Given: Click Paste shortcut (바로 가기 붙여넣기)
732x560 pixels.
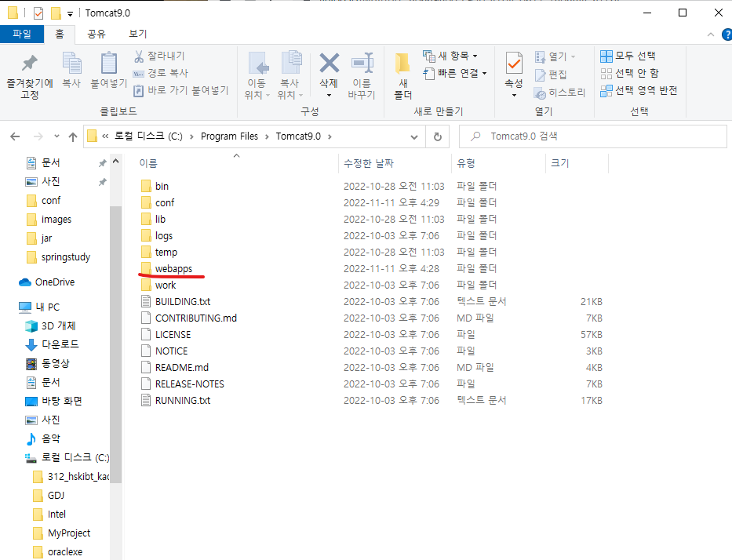Looking at the screenshot, I should 181,90.
